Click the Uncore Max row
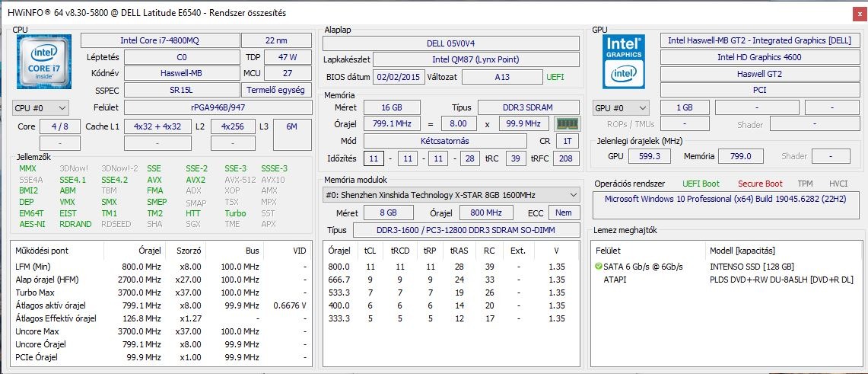The image size is (868, 374). pyautogui.click(x=161, y=331)
